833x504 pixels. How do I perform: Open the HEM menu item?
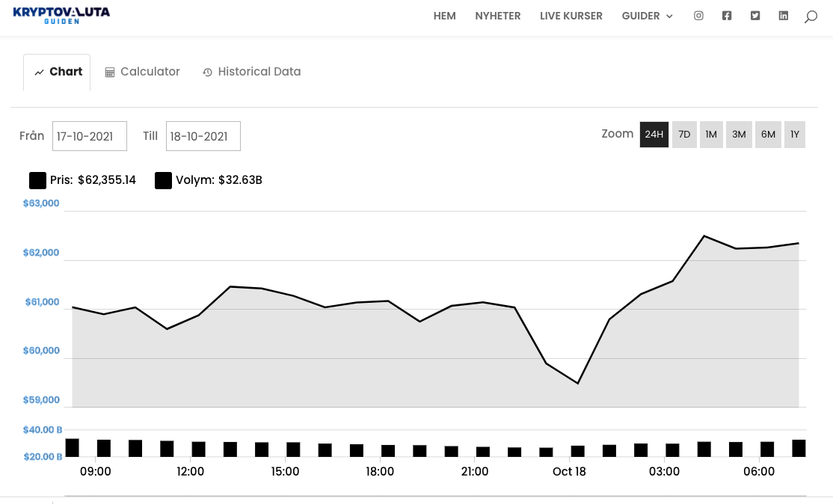tap(444, 16)
